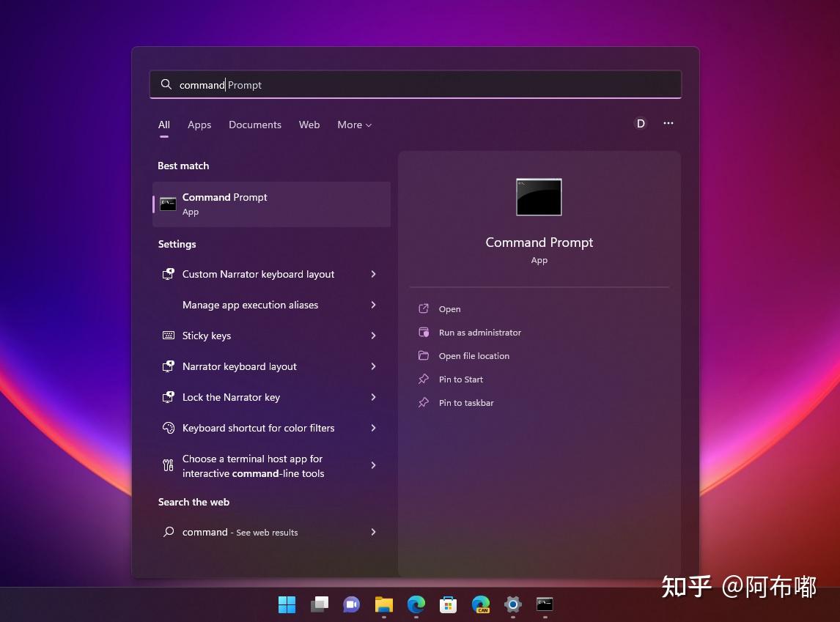Open Choose a terminal host app setting

coord(272,466)
